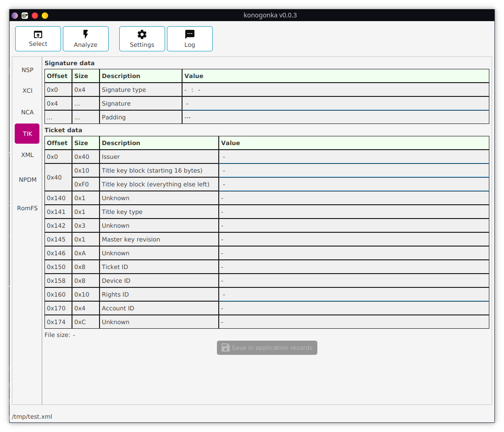Screen dimensions: 504x432
Task: Click the Signature value field
Action: coord(335,104)
